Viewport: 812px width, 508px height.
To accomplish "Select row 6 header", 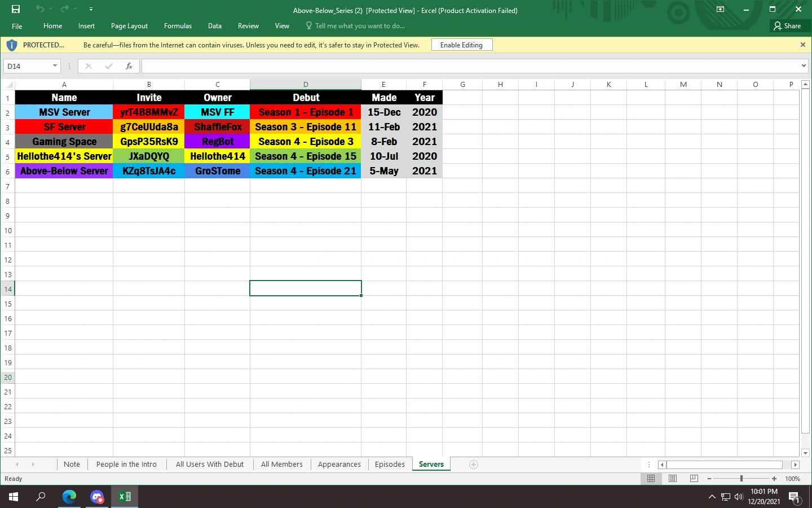I will pyautogui.click(x=7, y=171).
